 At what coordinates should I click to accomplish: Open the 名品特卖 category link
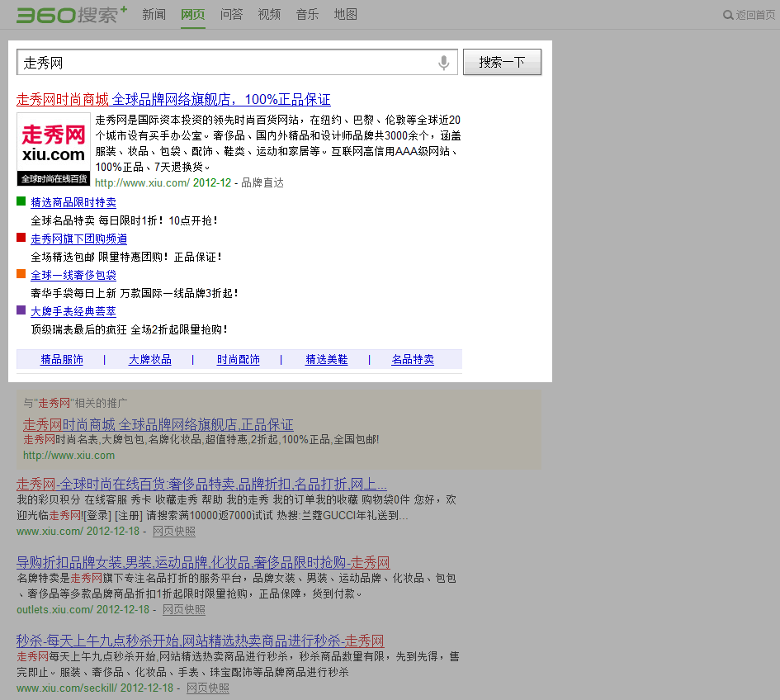pos(413,359)
